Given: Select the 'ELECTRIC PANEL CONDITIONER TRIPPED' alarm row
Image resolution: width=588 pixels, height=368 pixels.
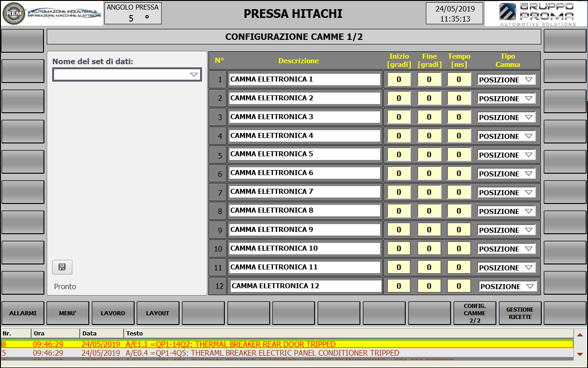Looking at the screenshot, I should tap(287, 353).
